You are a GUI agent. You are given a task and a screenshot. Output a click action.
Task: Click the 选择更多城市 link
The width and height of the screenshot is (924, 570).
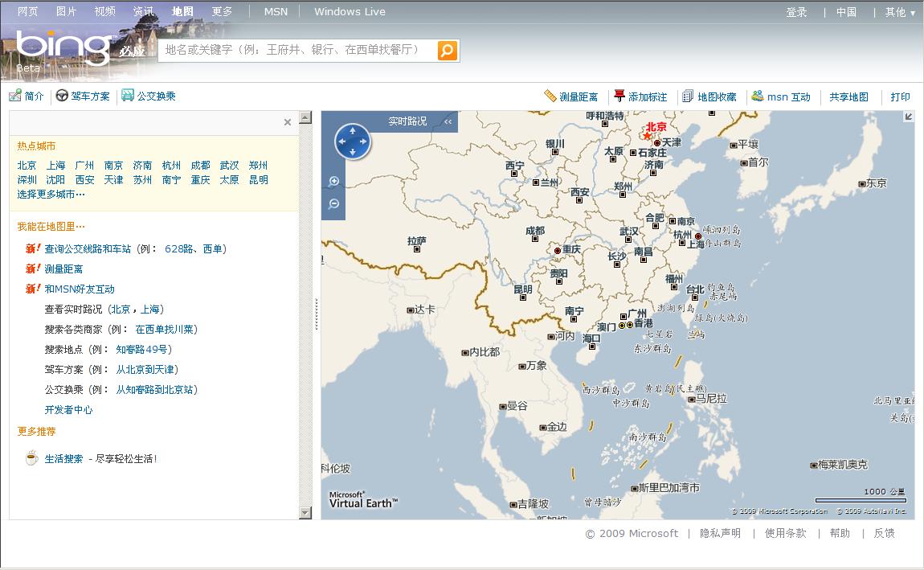[51, 195]
